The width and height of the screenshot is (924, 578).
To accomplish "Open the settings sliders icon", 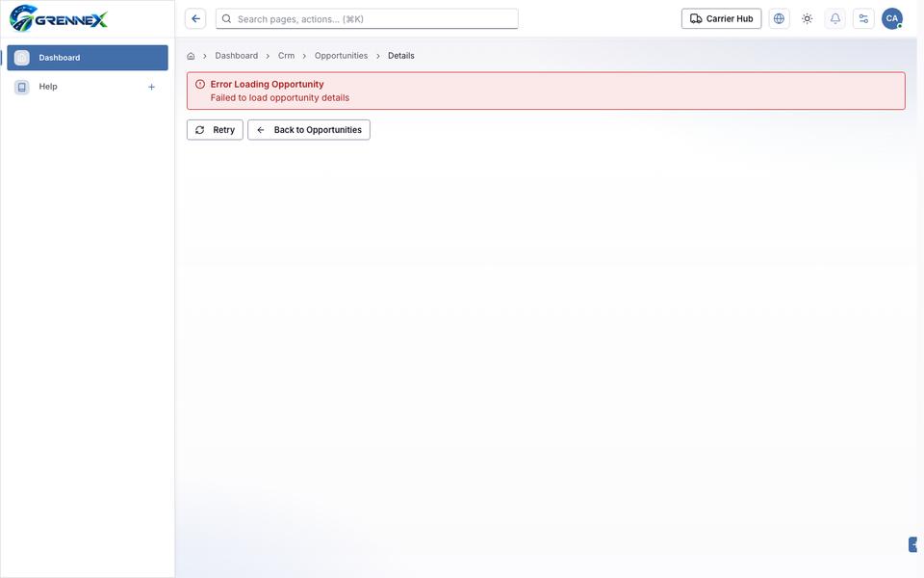I will (864, 19).
